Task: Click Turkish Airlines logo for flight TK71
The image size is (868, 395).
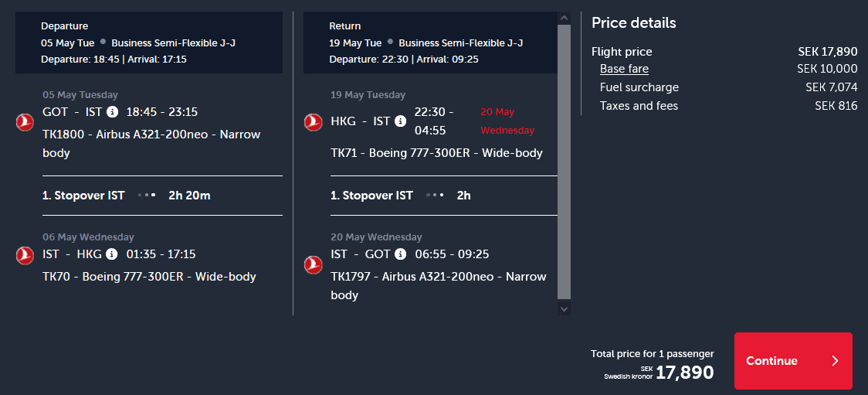Action: (x=313, y=122)
